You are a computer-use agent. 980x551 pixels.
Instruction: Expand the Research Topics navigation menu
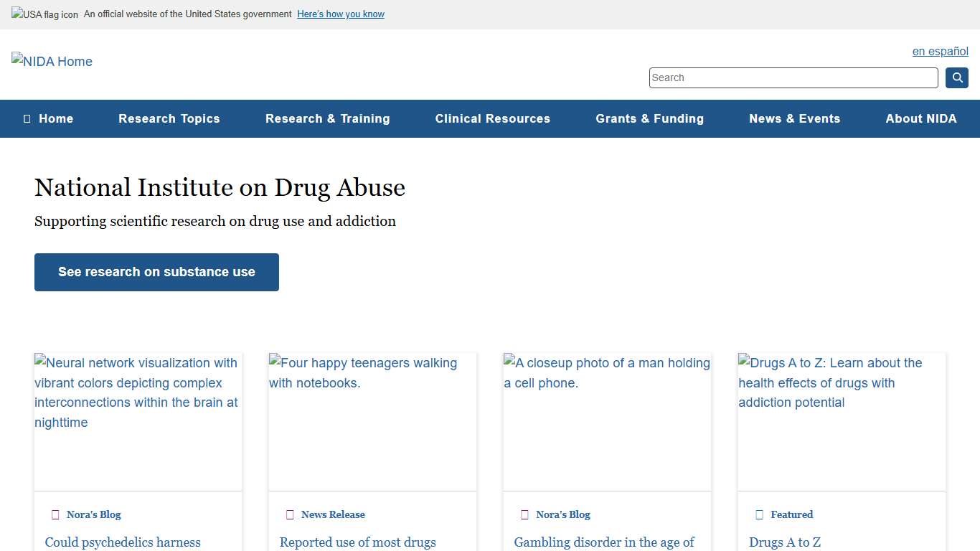coord(169,118)
